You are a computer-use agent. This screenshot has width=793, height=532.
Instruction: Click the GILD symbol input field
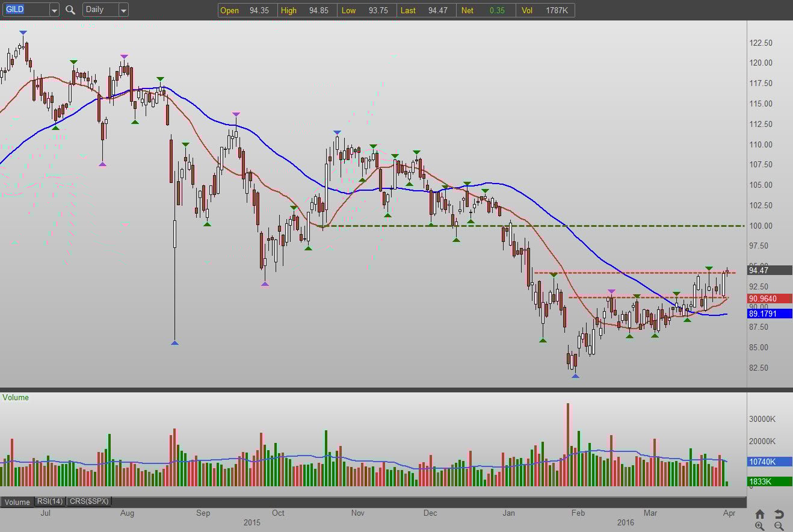[25, 10]
